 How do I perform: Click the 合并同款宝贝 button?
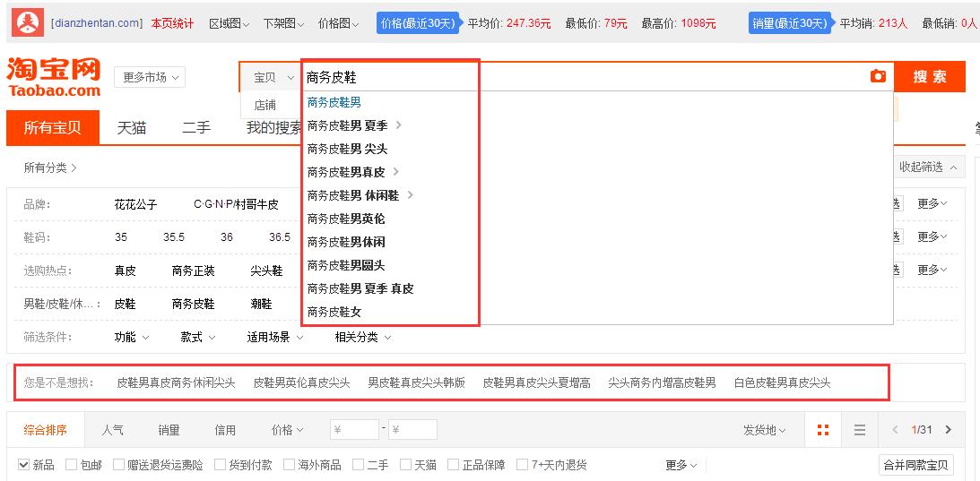coord(915,465)
